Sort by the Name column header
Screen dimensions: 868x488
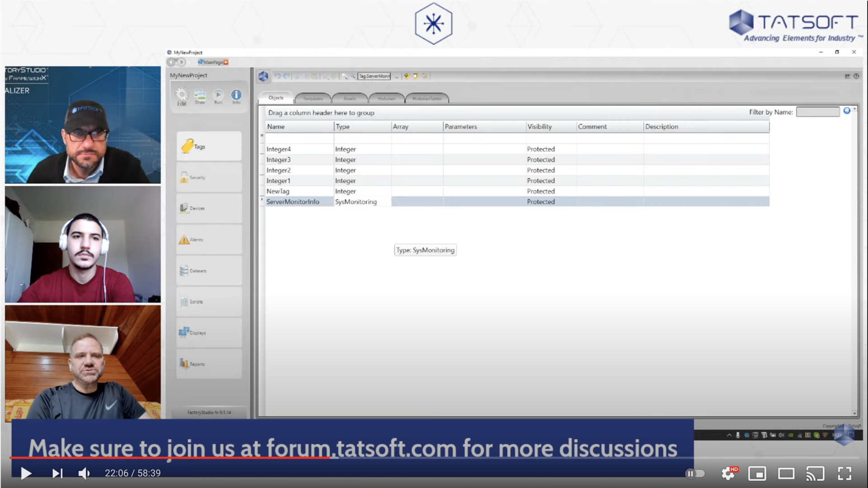point(299,127)
